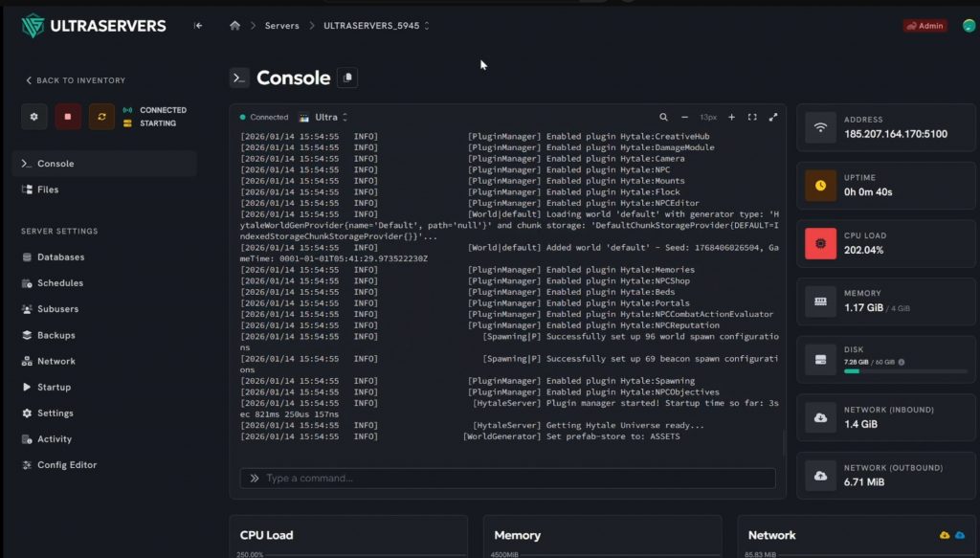The width and height of the screenshot is (980, 558).
Task: Click the Memory stat icon
Action: 820,301
